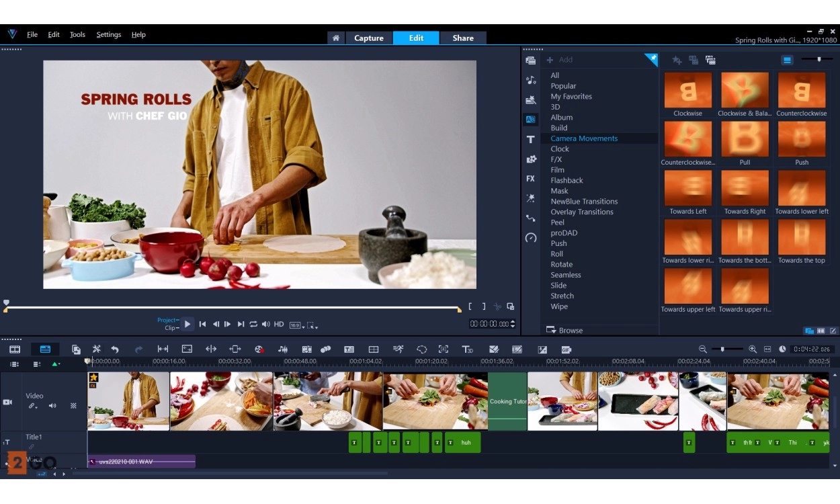This screenshot has width=840, height=504.
Task: Click the Browse button
Action: pyautogui.click(x=564, y=330)
